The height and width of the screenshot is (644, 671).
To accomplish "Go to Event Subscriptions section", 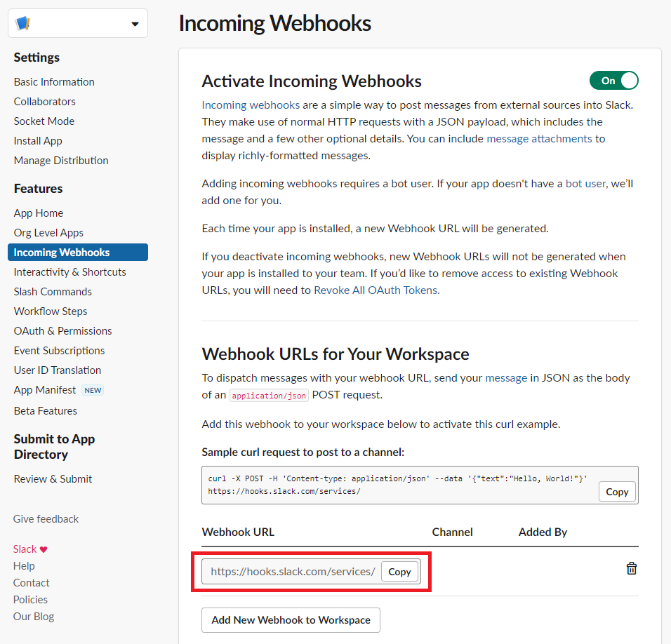I will coord(59,351).
